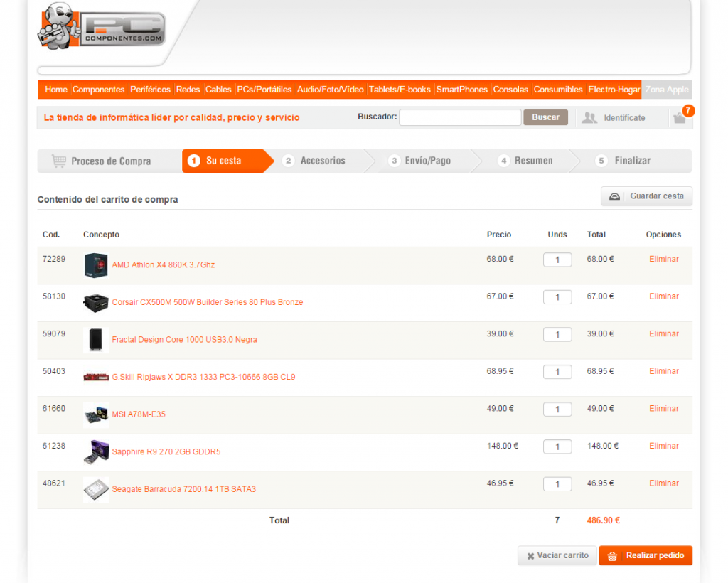Click the Proceso de Compra label
The width and height of the screenshot is (728, 583).
(111, 161)
